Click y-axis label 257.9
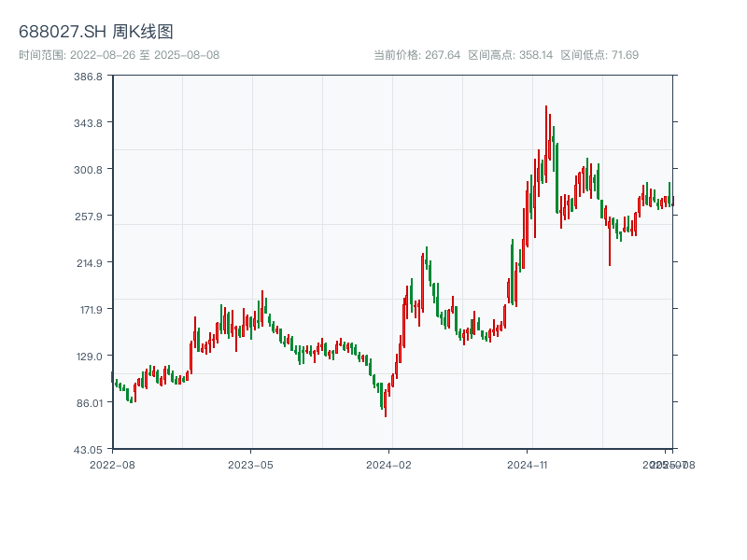This screenshot has width=747, height=560. click(x=88, y=217)
